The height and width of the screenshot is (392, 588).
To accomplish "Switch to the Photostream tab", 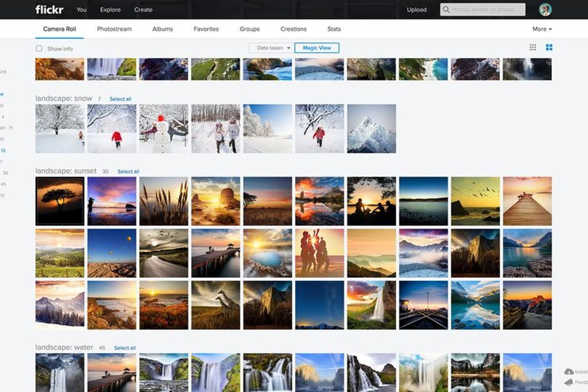I will click(114, 29).
